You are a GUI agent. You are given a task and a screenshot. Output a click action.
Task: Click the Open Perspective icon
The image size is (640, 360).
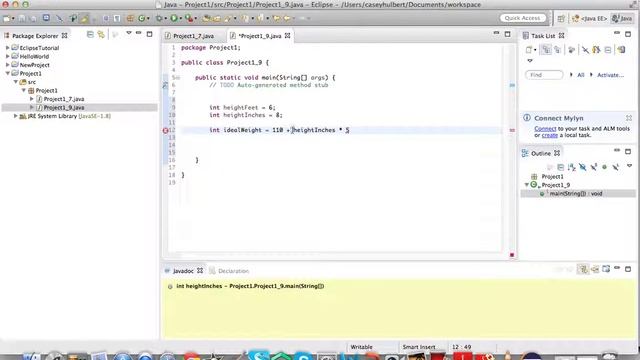point(561,18)
